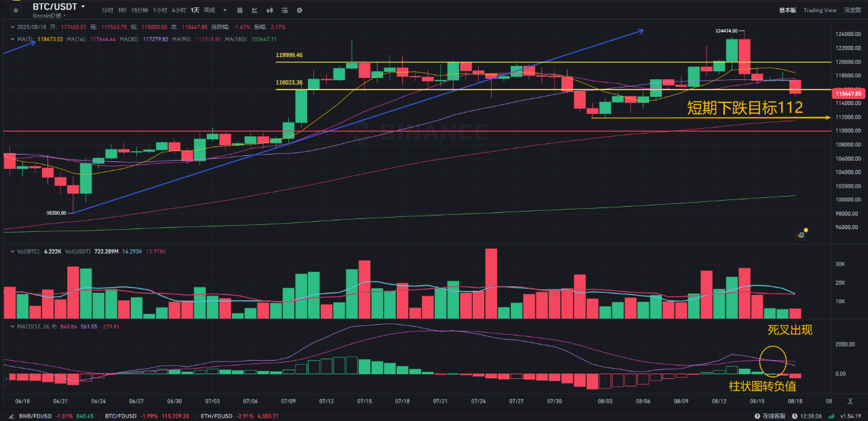Switch chart to 15分钟 interval
868x421 pixels.
pos(140,10)
